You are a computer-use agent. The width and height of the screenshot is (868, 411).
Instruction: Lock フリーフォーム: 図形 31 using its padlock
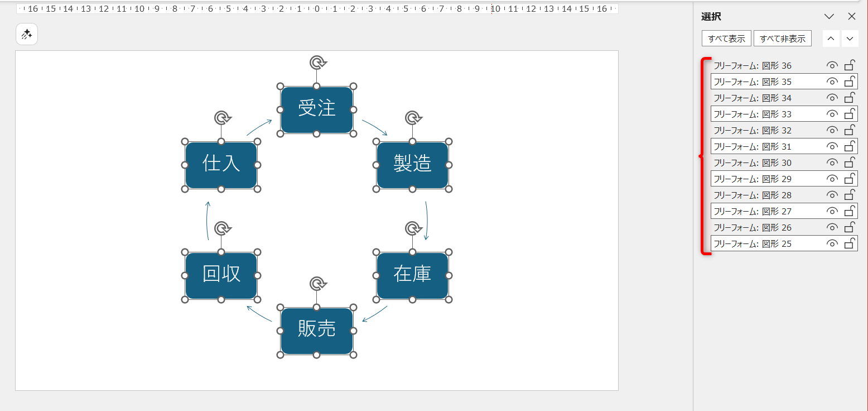click(x=850, y=146)
